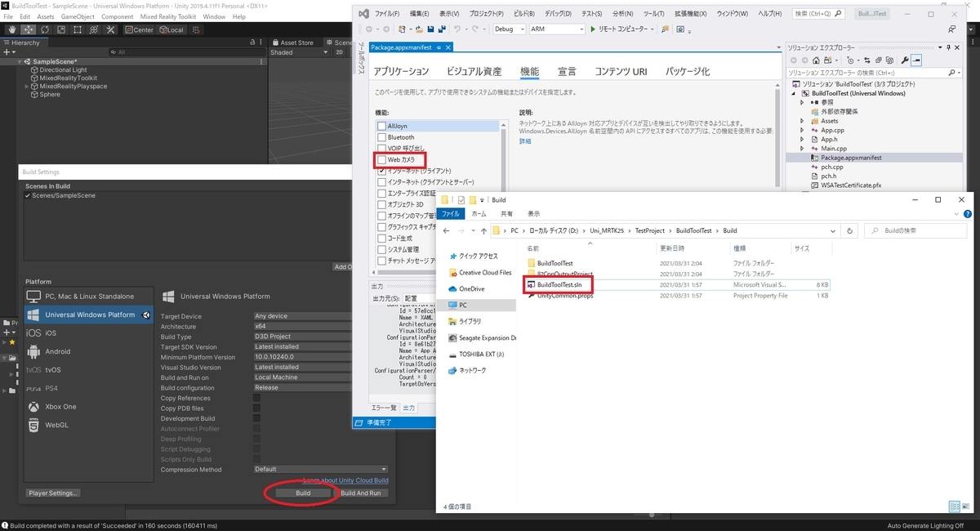Screen dimensions: 980x531
Task: Toggle Center pivot mode button
Action: [140, 29]
